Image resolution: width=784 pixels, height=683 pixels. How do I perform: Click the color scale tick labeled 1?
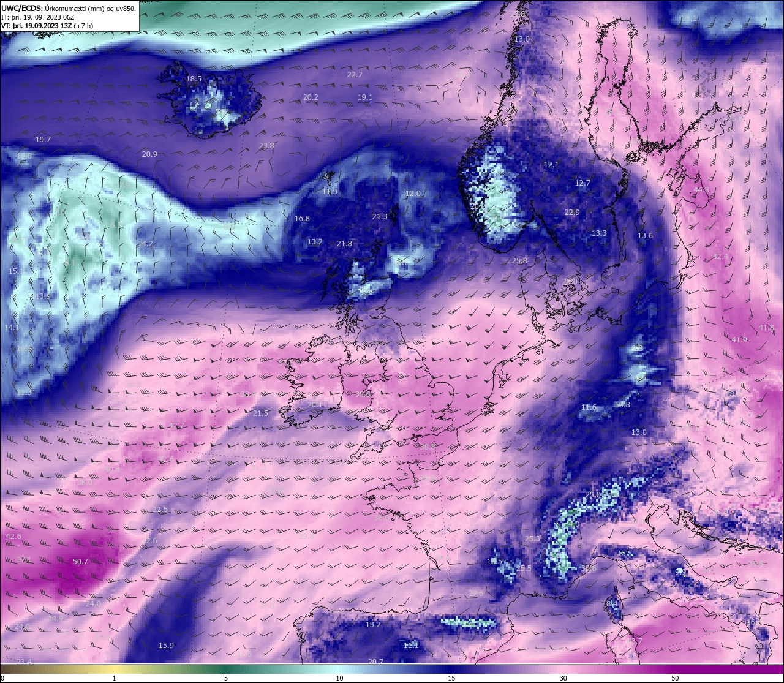pyautogui.click(x=114, y=678)
